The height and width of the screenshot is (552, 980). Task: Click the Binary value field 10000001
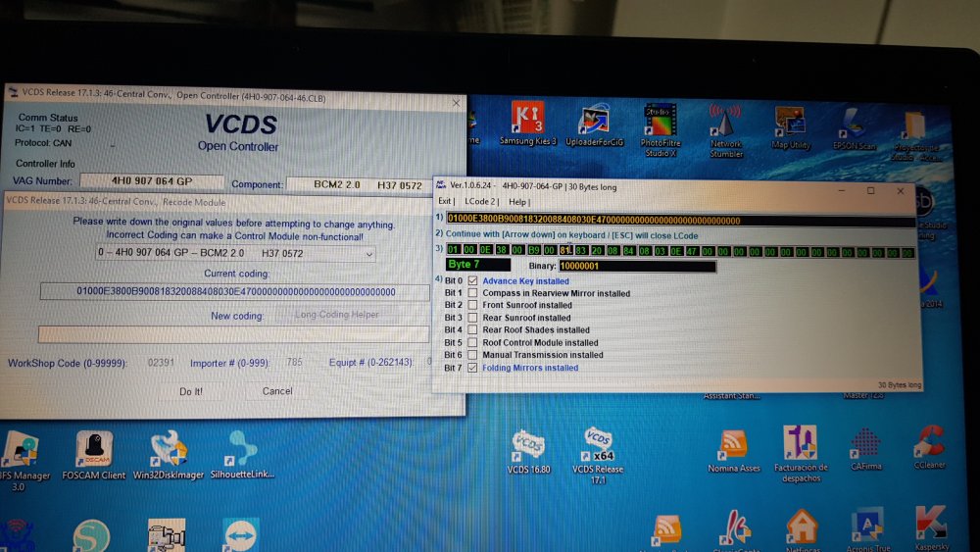(637, 266)
